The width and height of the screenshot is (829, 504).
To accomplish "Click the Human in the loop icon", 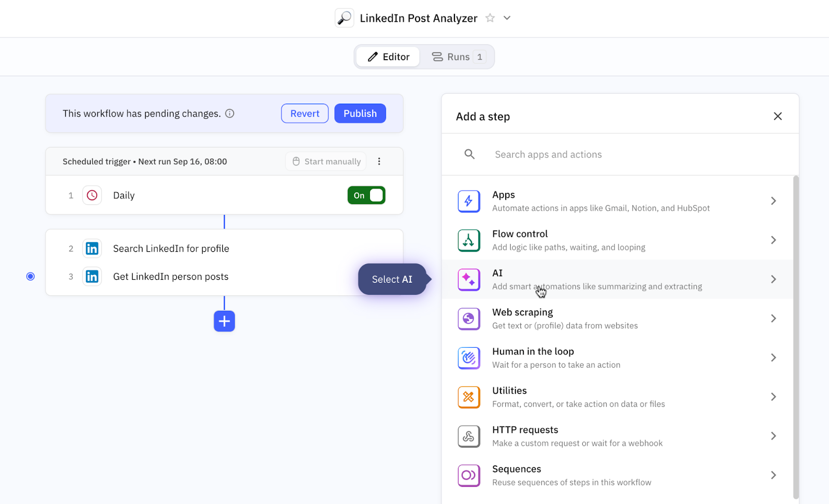I will [468, 358].
